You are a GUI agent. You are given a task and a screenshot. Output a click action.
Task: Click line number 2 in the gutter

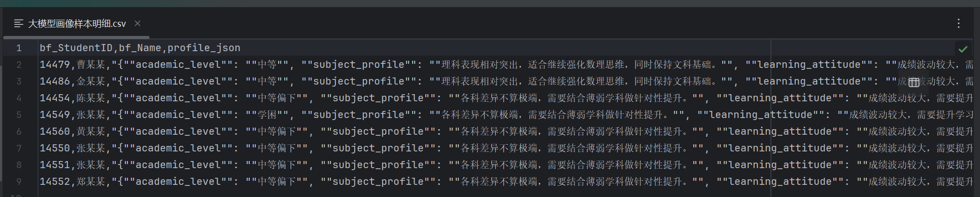pos(19,65)
